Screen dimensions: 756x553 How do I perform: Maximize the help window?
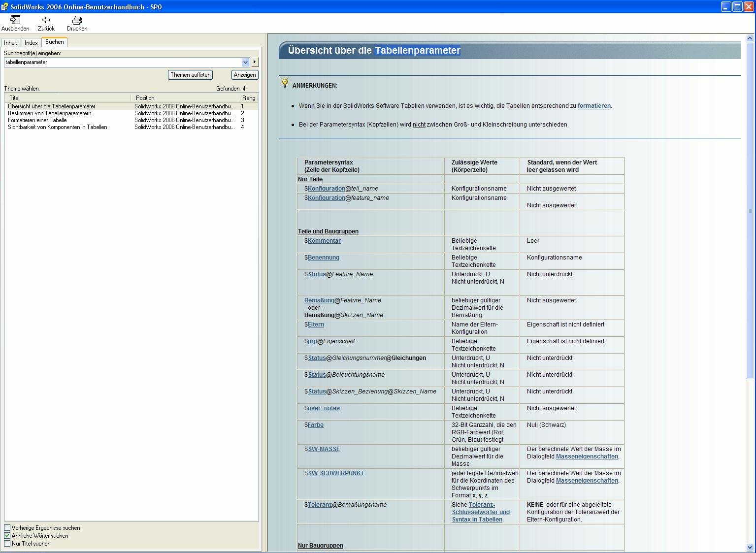pyautogui.click(x=737, y=7)
